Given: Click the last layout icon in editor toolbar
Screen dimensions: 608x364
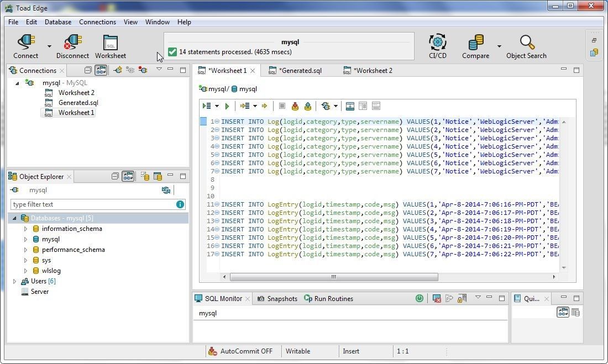Looking at the screenshot, I should point(376,106).
